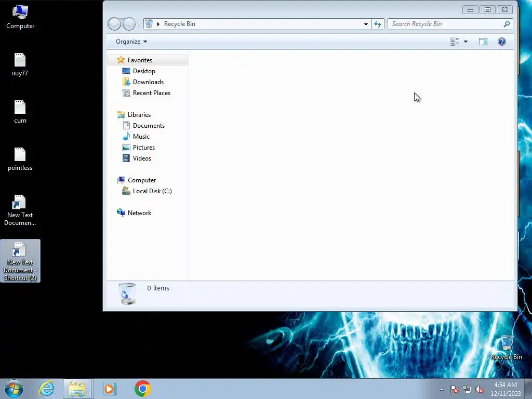
Task: Select Libraries in navigation pane
Action: pyautogui.click(x=139, y=115)
